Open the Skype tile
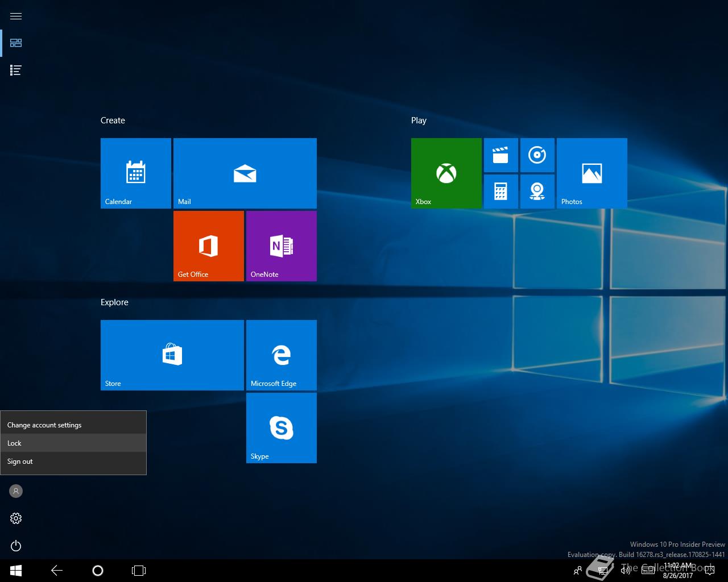 click(x=282, y=428)
